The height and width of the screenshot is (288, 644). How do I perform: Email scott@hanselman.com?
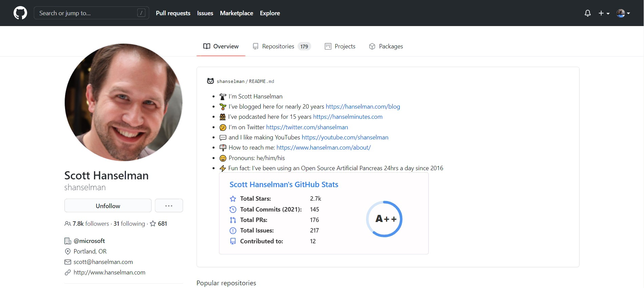[103, 262]
